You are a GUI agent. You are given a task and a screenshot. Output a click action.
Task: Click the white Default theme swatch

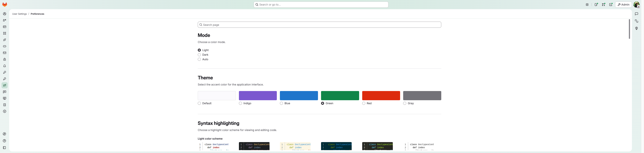pyautogui.click(x=217, y=96)
